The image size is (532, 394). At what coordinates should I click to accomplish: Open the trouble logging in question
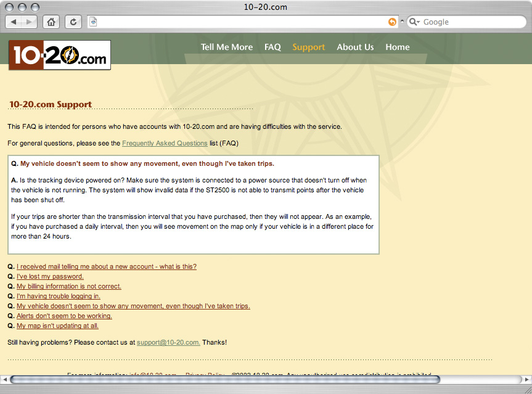click(x=59, y=296)
